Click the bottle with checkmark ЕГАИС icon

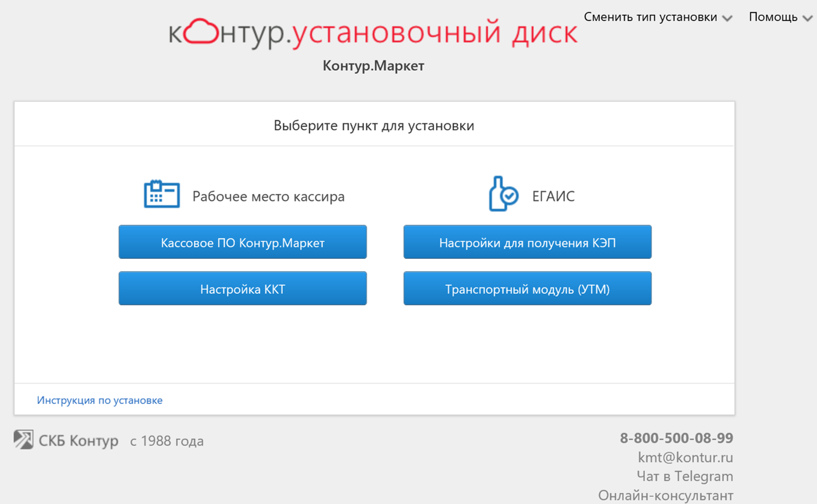(x=503, y=194)
